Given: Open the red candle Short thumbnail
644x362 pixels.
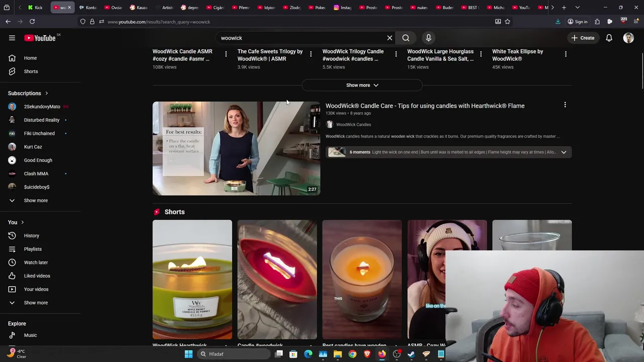Looking at the screenshot, I should coord(277,280).
